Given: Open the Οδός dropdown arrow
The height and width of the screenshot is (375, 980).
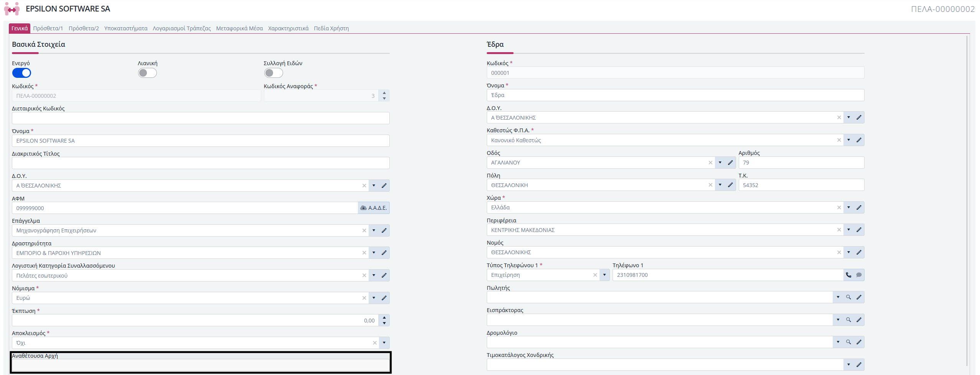Looking at the screenshot, I should point(720,163).
